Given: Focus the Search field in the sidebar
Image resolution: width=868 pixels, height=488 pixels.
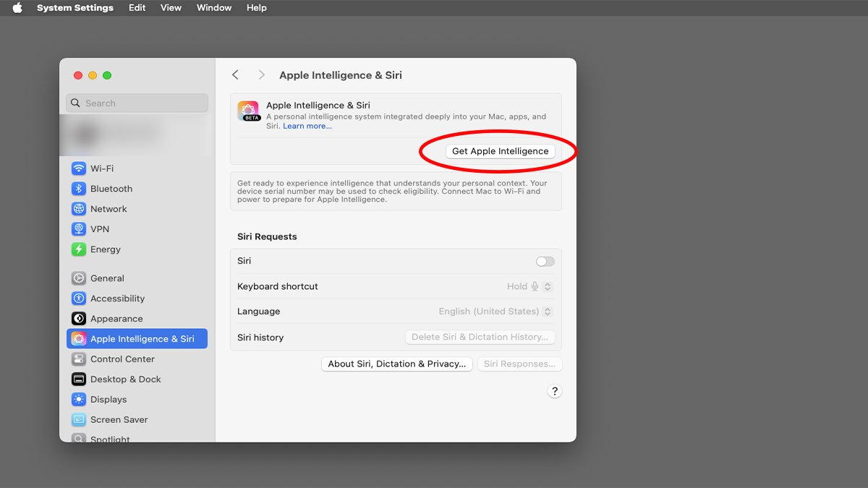Looking at the screenshot, I should 137,103.
